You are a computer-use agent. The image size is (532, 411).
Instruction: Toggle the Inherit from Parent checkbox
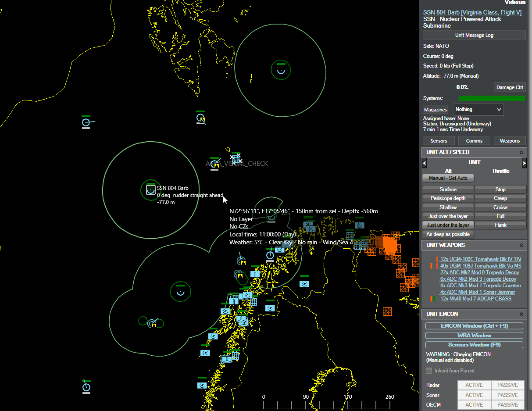429,371
